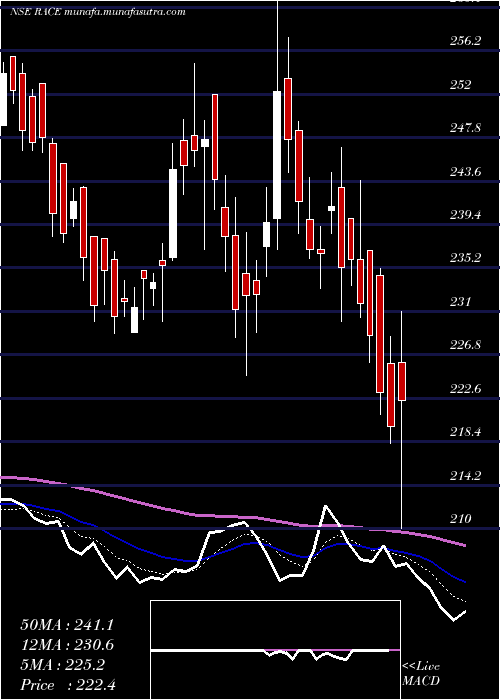Select the 235.2 price axis label

[465, 258]
